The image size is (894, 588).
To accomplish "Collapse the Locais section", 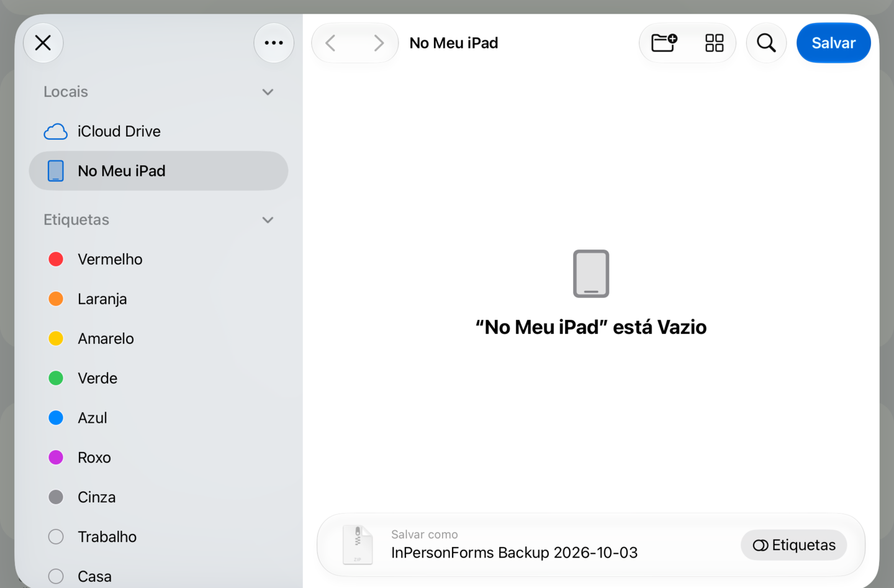I will coord(268,92).
